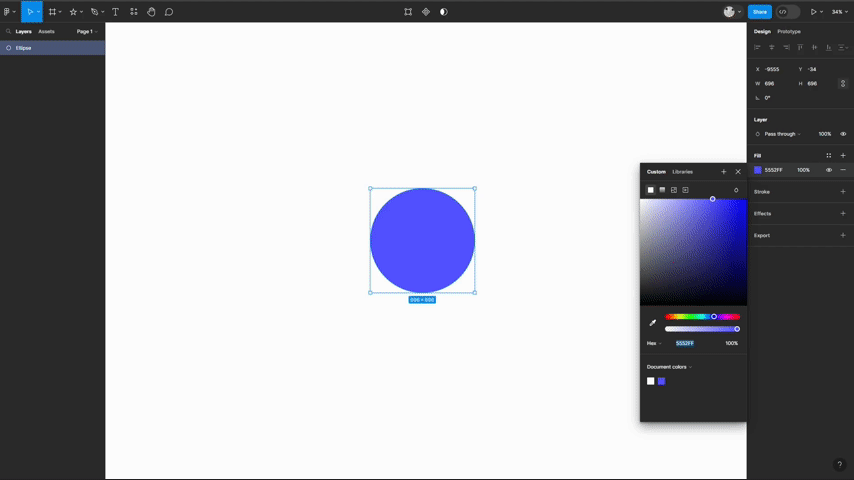This screenshot has height=480, width=854.
Task: Select the Pen tool
Action: click(94, 11)
